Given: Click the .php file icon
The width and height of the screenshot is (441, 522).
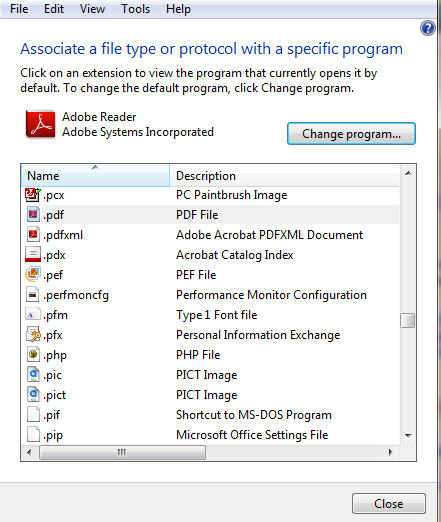Looking at the screenshot, I should tap(33, 355).
